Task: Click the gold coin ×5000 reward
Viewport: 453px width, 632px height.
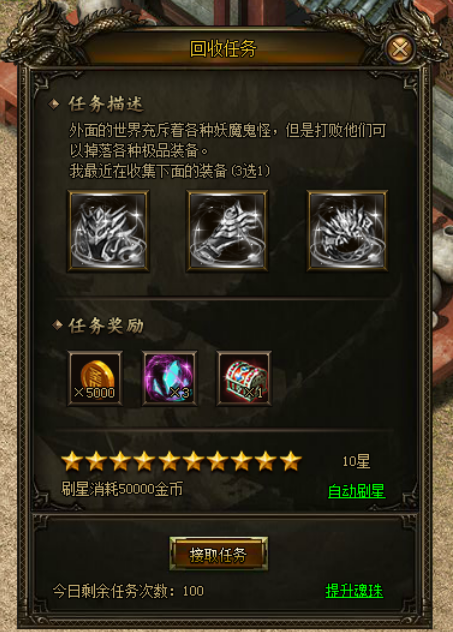Action: point(95,378)
